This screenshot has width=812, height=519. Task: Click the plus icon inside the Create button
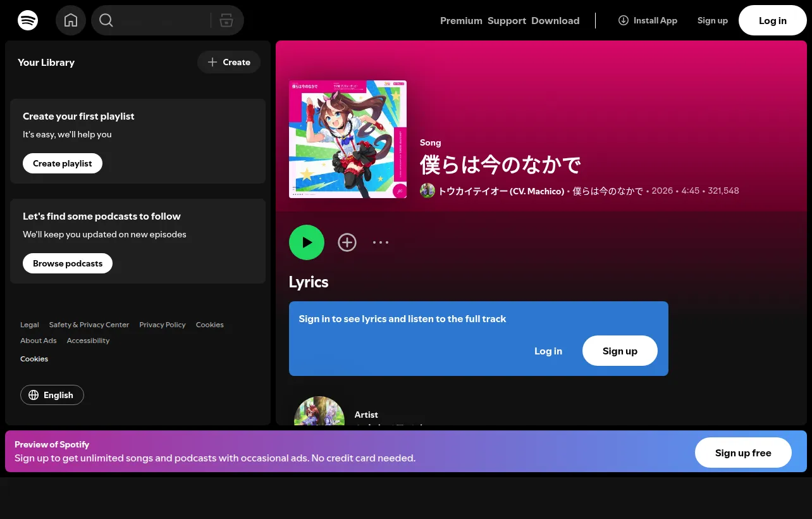(x=212, y=62)
